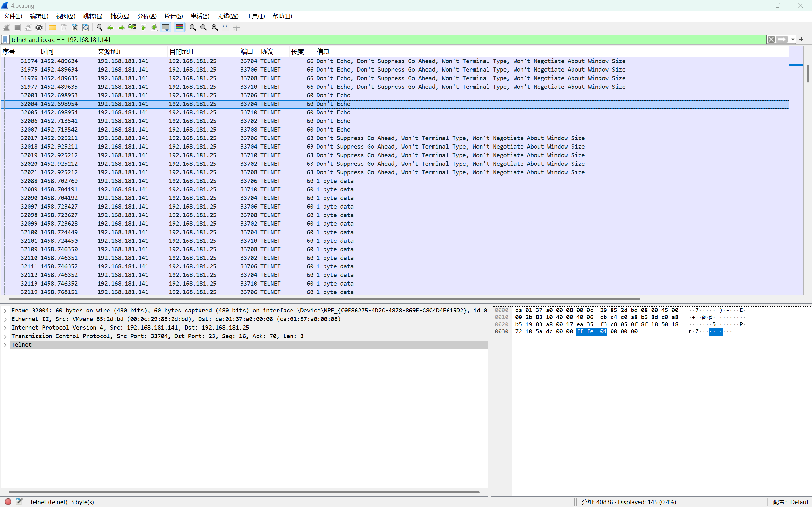Screen dimensions: 812x507
Task: Click the find packet magnifier icon
Action: 99,28
